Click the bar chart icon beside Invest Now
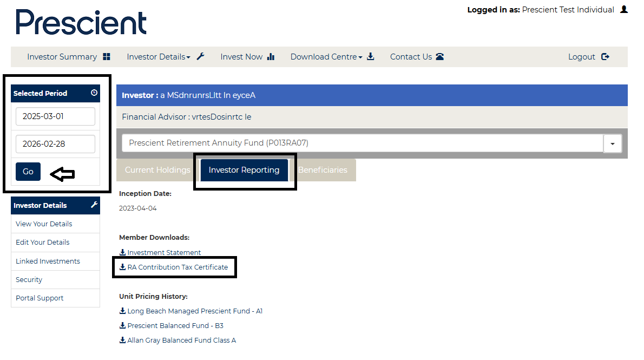Image resolution: width=644 pixels, height=360 pixels. tap(271, 57)
